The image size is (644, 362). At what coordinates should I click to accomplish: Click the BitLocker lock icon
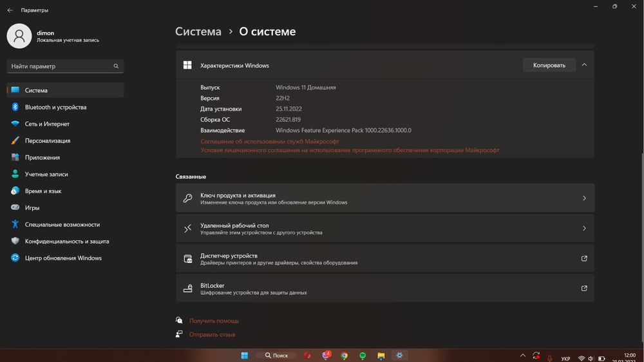[x=187, y=289]
